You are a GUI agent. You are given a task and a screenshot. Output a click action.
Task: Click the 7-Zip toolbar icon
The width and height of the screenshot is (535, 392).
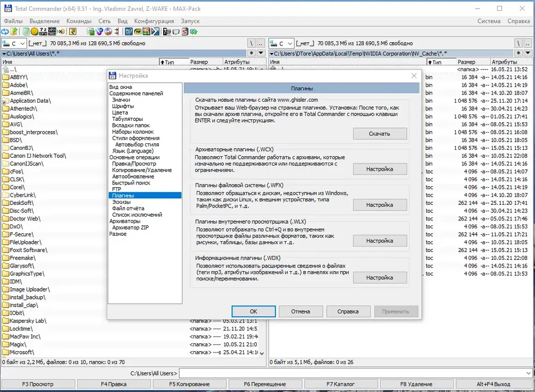click(167, 32)
